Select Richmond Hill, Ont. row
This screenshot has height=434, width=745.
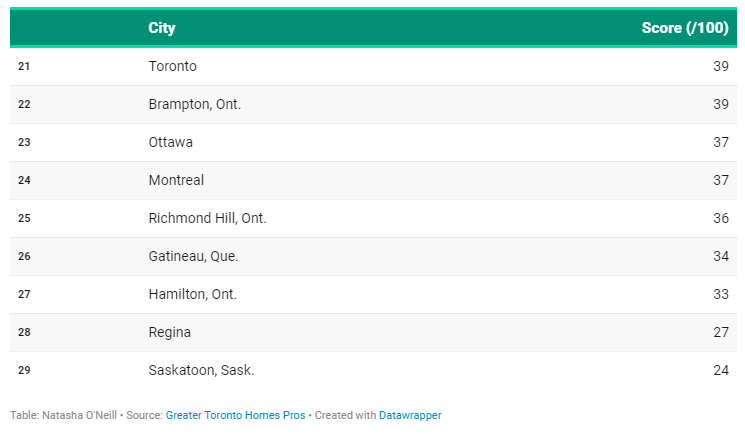point(373,218)
